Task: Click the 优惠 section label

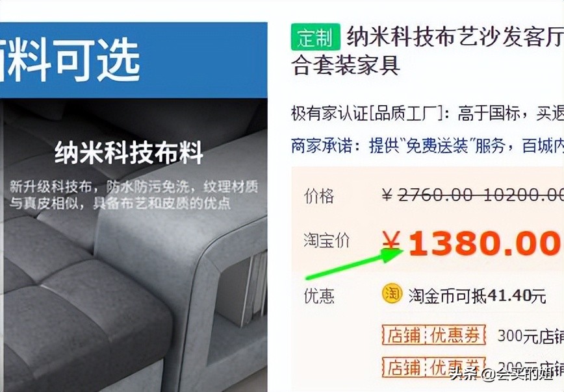Action: [x=319, y=296]
